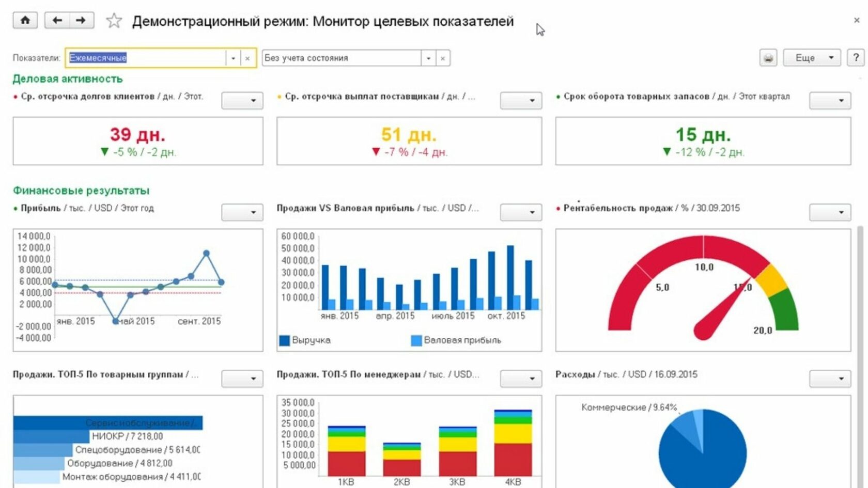Select Деловая активность section heading
The image size is (868, 488).
point(68,79)
